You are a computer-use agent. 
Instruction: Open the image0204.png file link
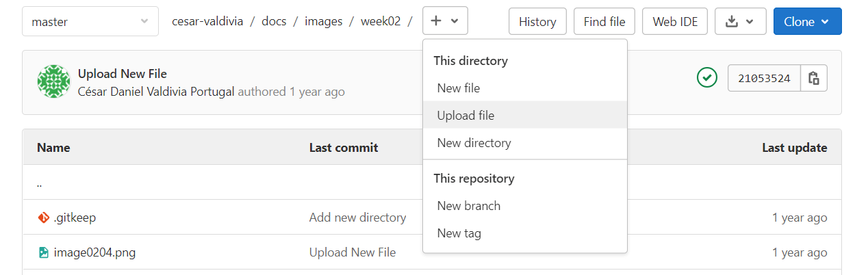pos(94,252)
